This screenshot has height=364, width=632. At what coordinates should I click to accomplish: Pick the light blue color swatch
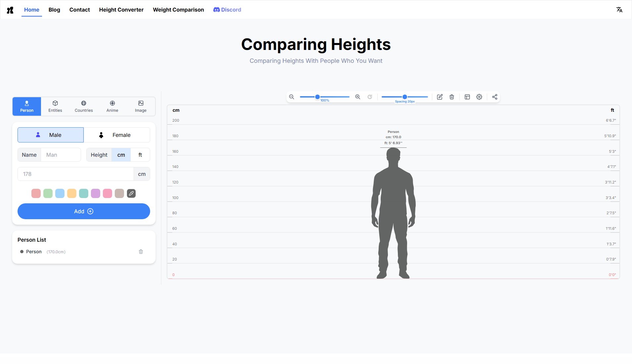tap(60, 193)
